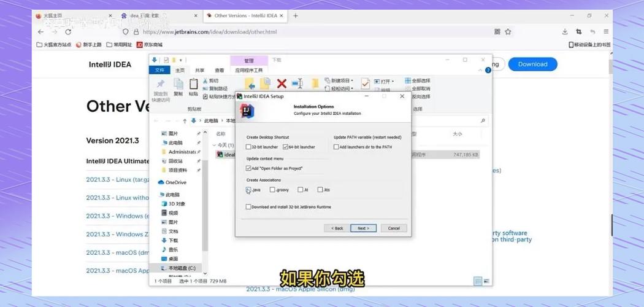Select OneDrive in the Explorer sidebar

point(172,182)
